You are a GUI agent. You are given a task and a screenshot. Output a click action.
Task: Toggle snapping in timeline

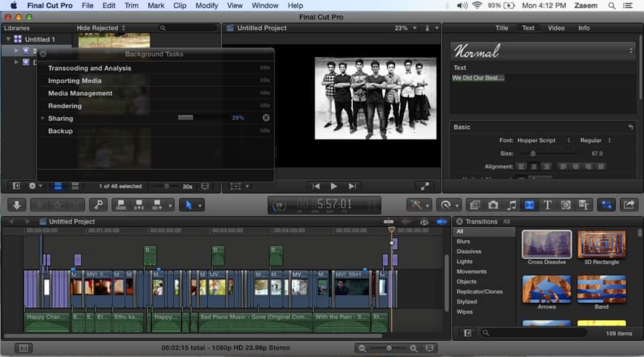(442, 222)
